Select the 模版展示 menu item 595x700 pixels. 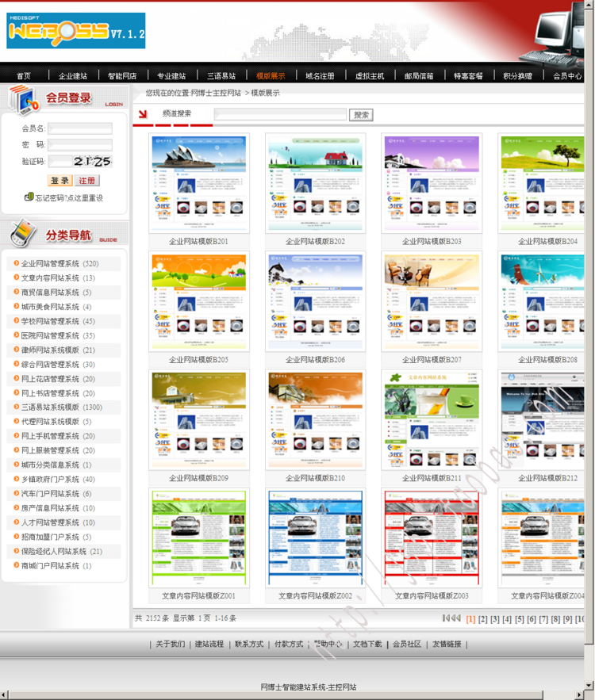tap(271, 76)
